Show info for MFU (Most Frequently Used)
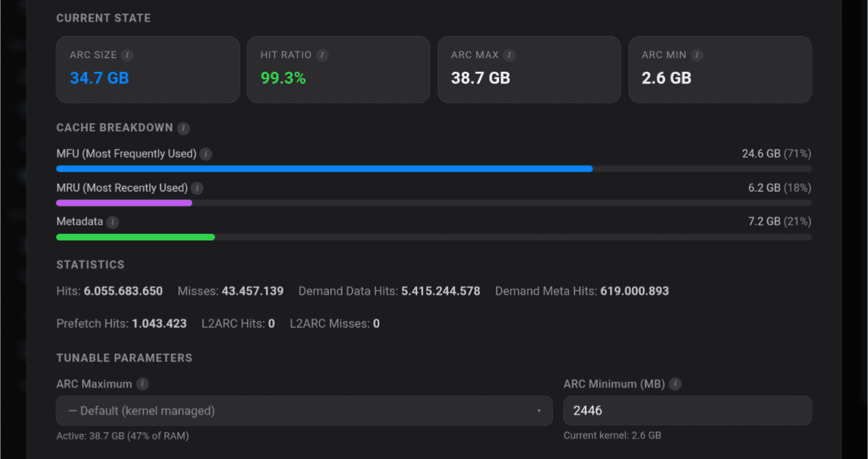The image size is (868, 459). tap(206, 155)
